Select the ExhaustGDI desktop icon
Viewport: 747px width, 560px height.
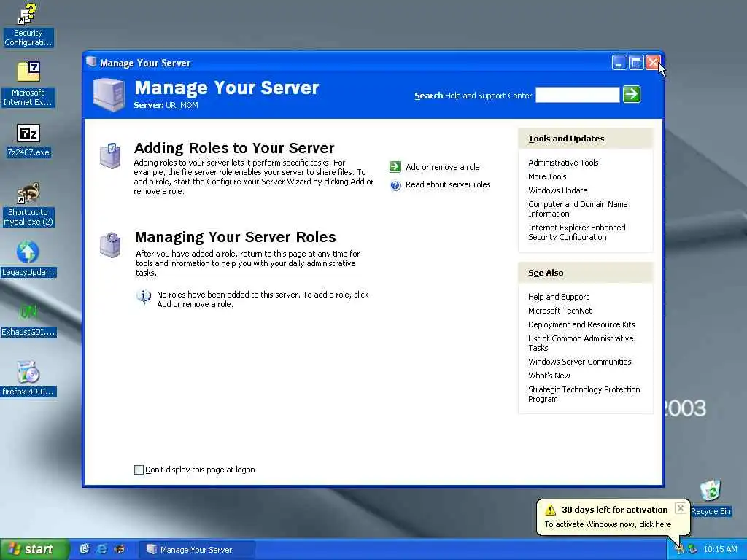click(28, 320)
